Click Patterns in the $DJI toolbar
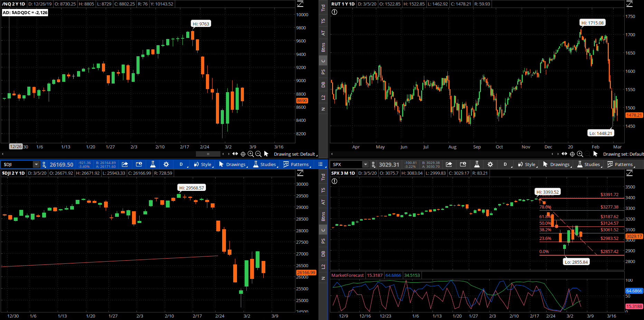Screen dimensions: 644x320 pyautogui.click(x=296, y=164)
